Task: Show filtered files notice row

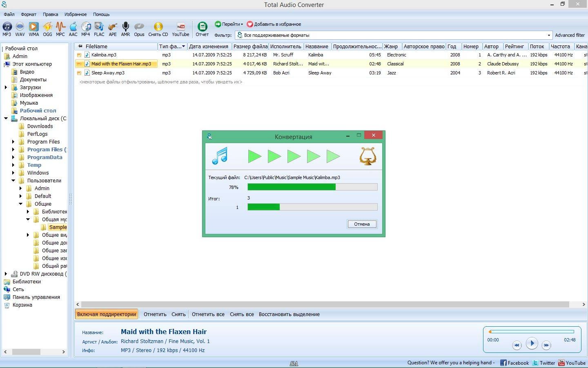Action: tap(160, 82)
